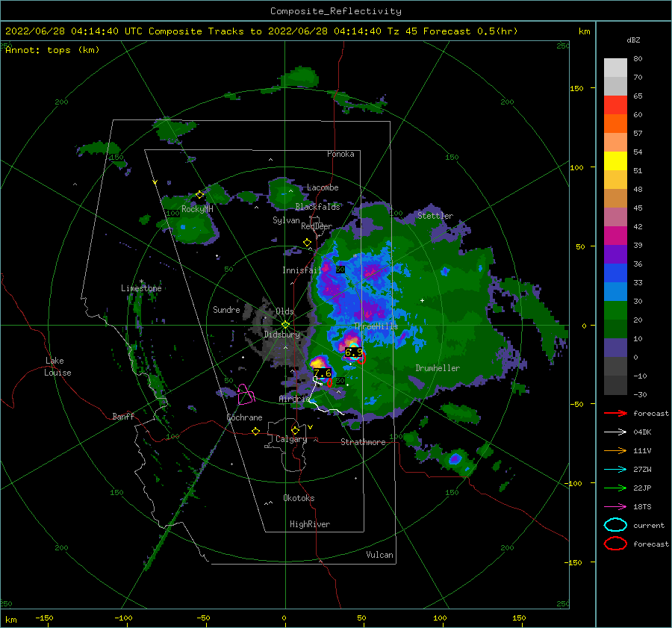Click the yellow diamond marker below RedDeer
The image size is (672, 628).
click(x=308, y=243)
